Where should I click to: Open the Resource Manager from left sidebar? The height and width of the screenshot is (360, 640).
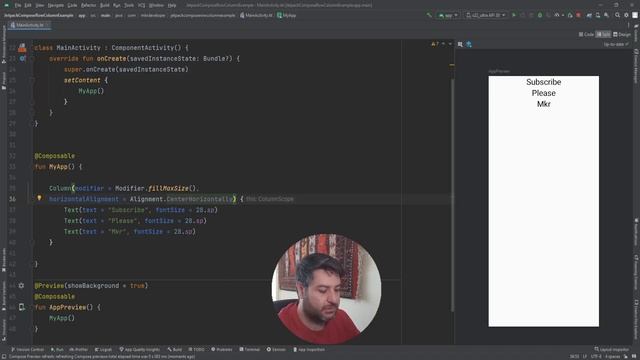(x=4, y=44)
